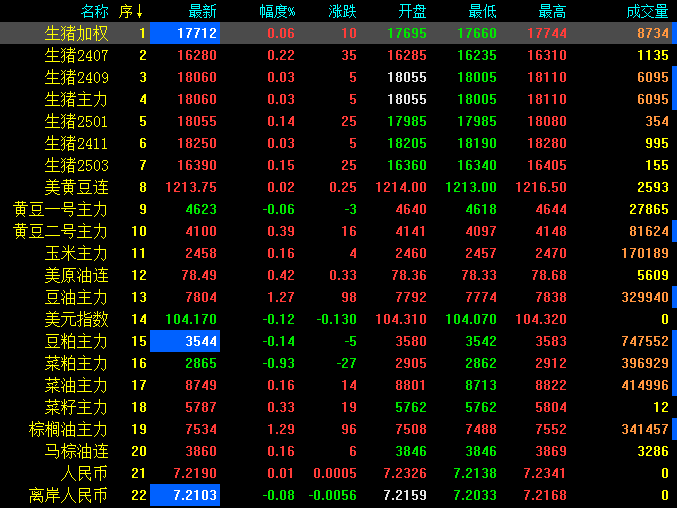Click change value -0.0056
Viewport: 677px width, 508px height.
(333, 495)
